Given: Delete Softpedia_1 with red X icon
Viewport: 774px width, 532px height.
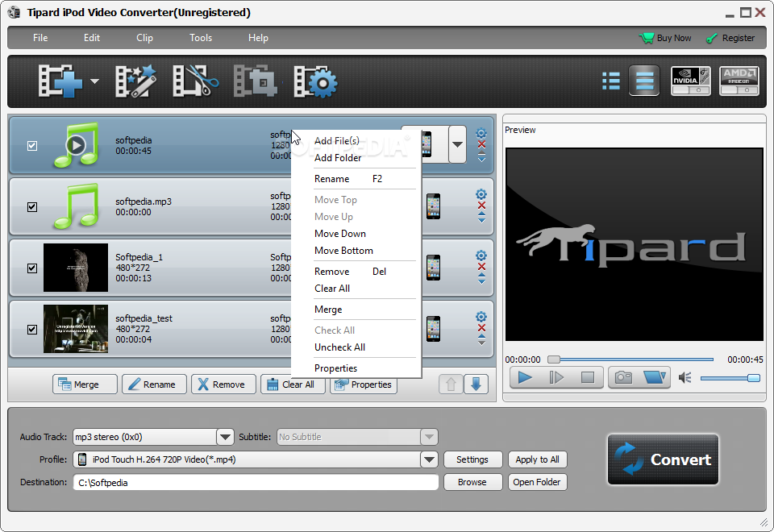Looking at the screenshot, I should [481, 267].
